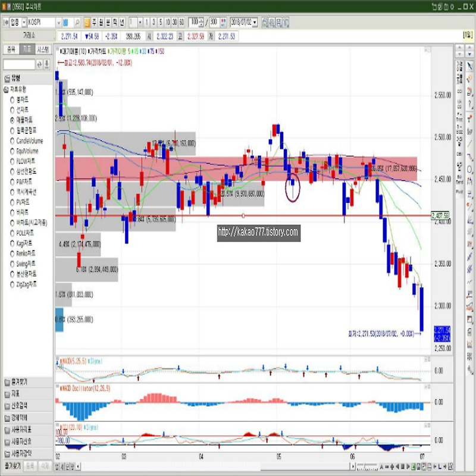The height and width of the screenshot is (476, 476).
Task: Switch to the 종목 tab in sidebar
Action: (10, 50)
